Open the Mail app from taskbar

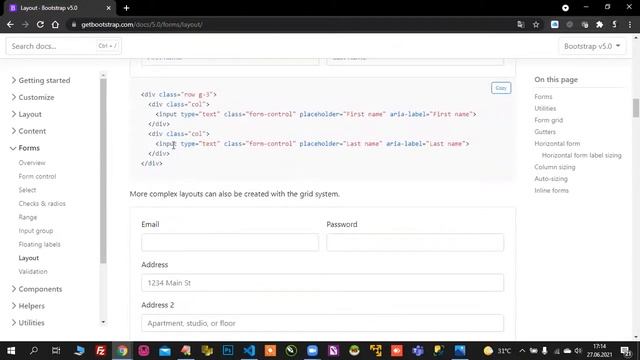(x=165, y=351)
